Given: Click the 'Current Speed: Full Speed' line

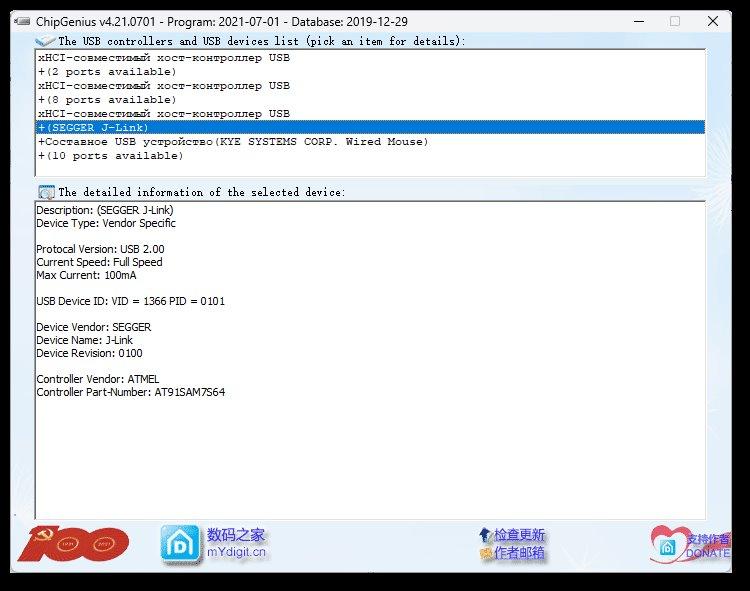Looking at the screenshot, I should point(99,262).
